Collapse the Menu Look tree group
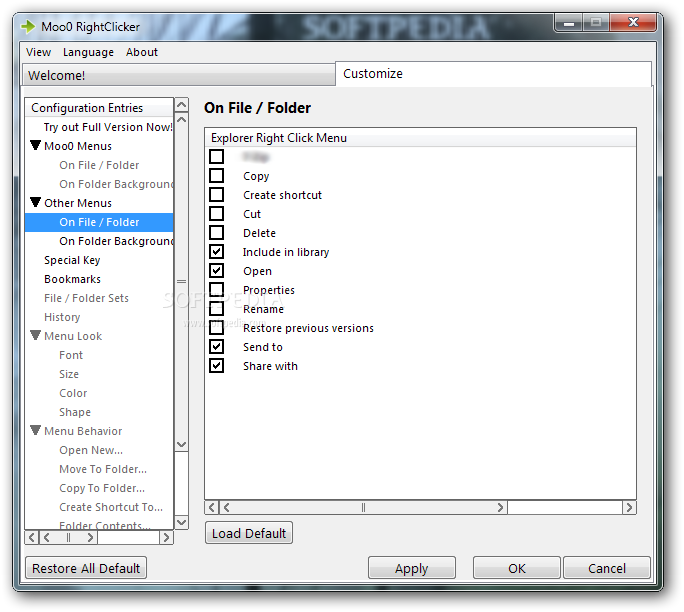Screen dimensions: 684x612 coord(36,336)
